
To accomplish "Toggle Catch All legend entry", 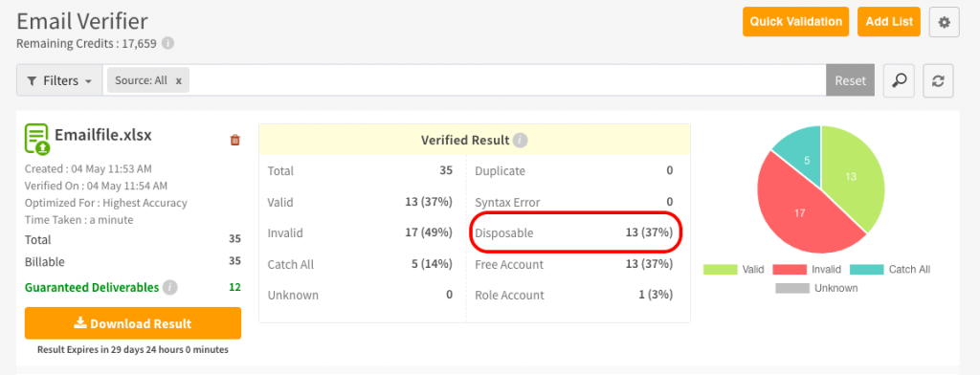I will [x=890, y=270].
